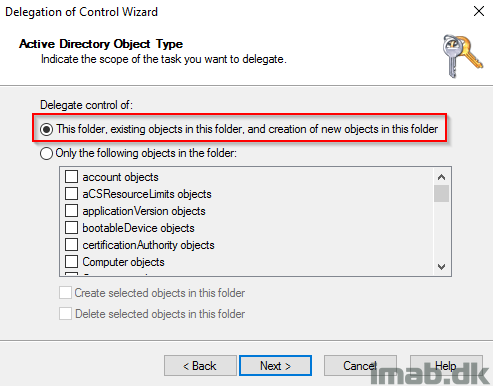Go to previous page with Back button
The width and height of the screenshot is (493, 386).
(x=200, y=366)
